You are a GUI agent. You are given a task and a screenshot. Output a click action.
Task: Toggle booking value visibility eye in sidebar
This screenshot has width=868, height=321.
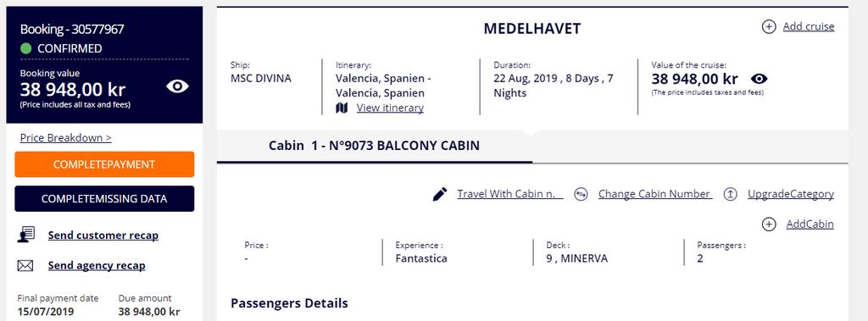tap(178, 86)
